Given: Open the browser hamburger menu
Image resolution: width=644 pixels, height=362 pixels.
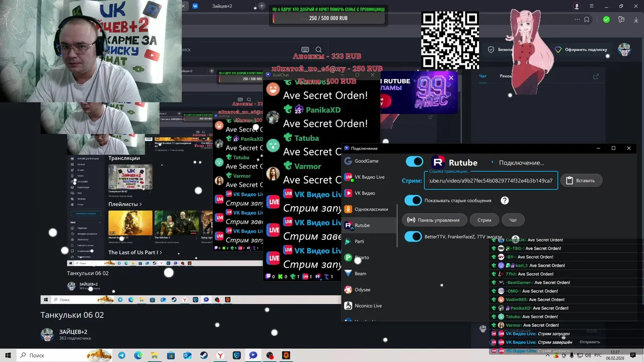Looking at the screenshot, I should tap(592, 6).
